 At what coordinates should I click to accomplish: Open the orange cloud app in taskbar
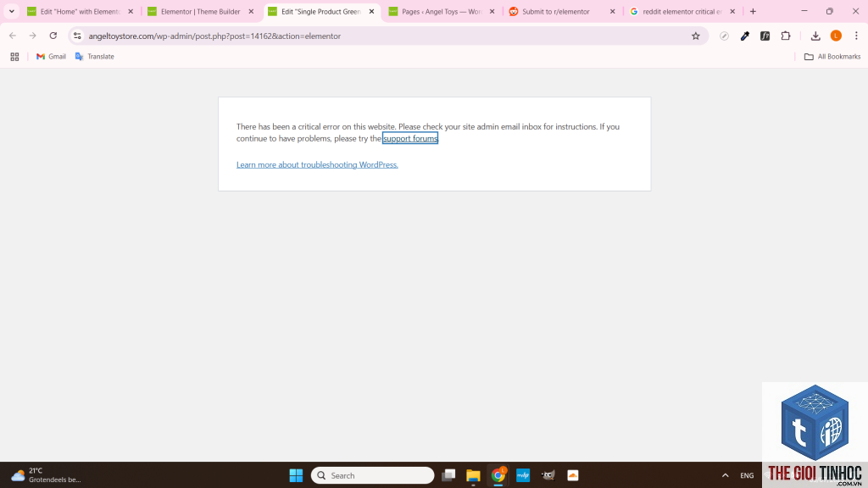click(573, 475)
